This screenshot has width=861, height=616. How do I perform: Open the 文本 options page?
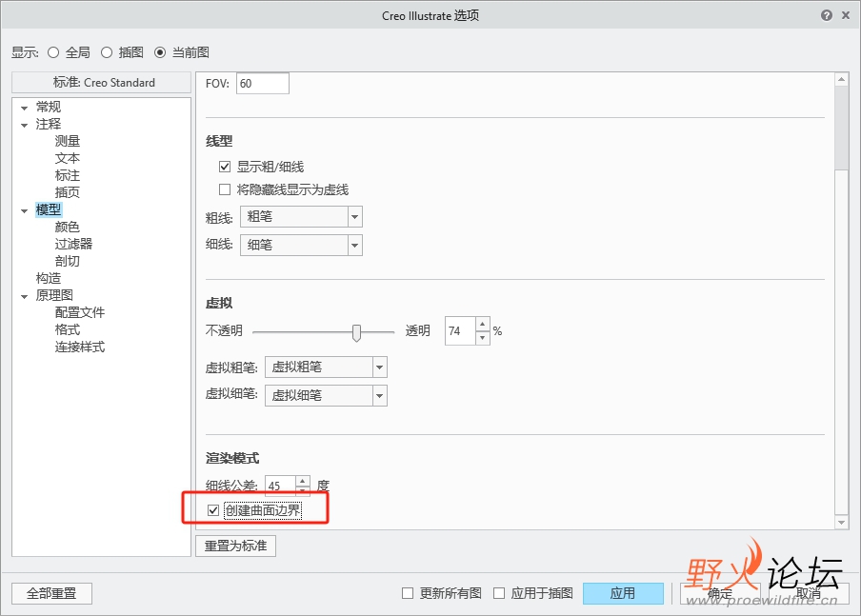68,158
